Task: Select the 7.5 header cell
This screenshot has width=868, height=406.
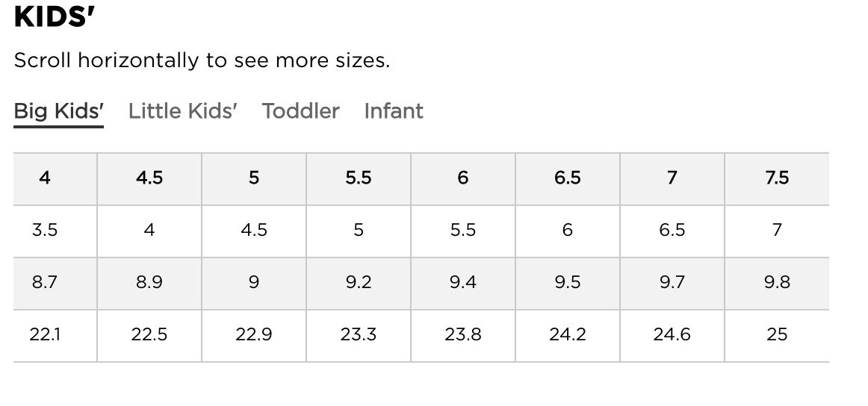Action: 777,178
